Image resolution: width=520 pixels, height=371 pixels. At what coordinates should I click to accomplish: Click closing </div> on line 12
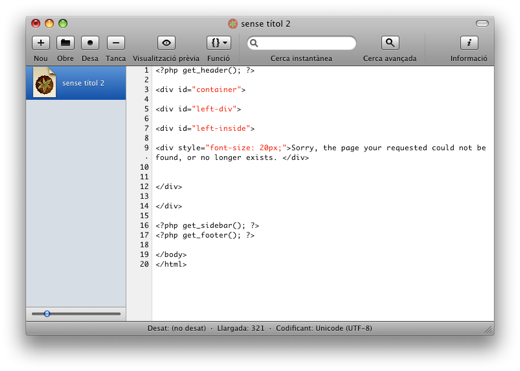pos(169,187)
